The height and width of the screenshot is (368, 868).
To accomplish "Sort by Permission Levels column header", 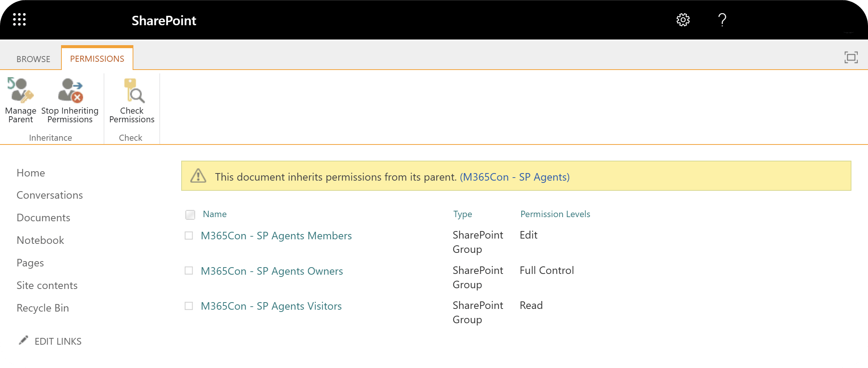I will click(555, 214).
